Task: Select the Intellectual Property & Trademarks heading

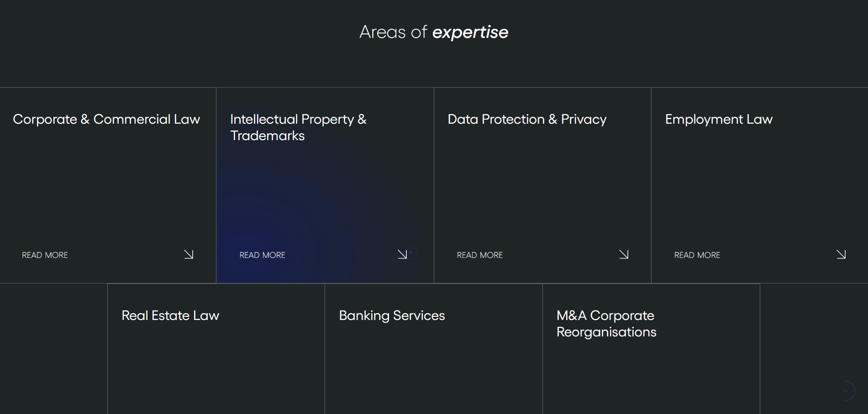Action: click(298, 127)
